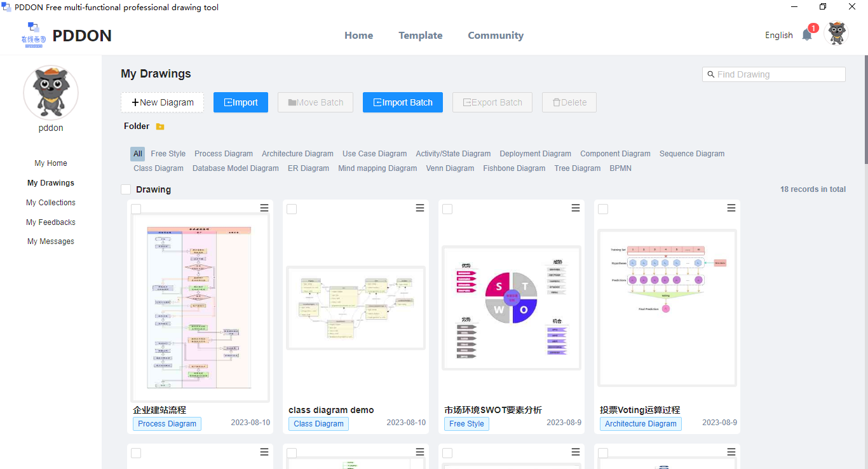The width and height of the screenshot is (868, 469).
Task: Open My Collections in the sidebar
Action: click(51, 203)
